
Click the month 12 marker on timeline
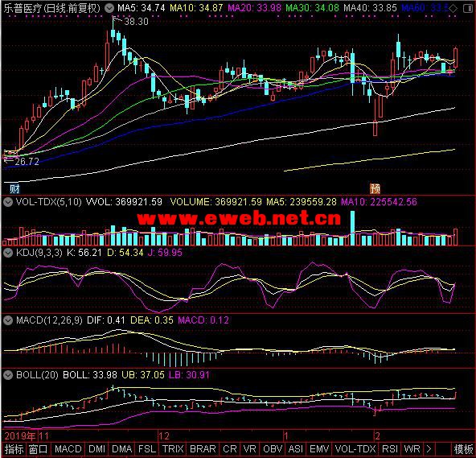point(164,436)
